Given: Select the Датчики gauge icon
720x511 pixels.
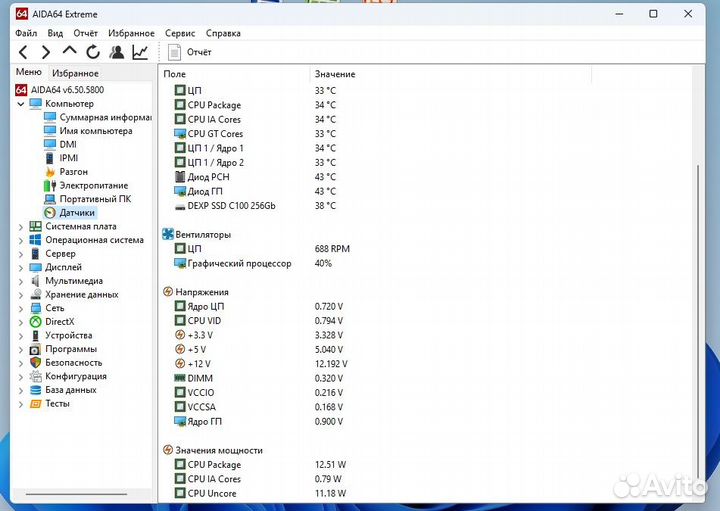Looking at the screenshot, I should [x=50, y=213].
